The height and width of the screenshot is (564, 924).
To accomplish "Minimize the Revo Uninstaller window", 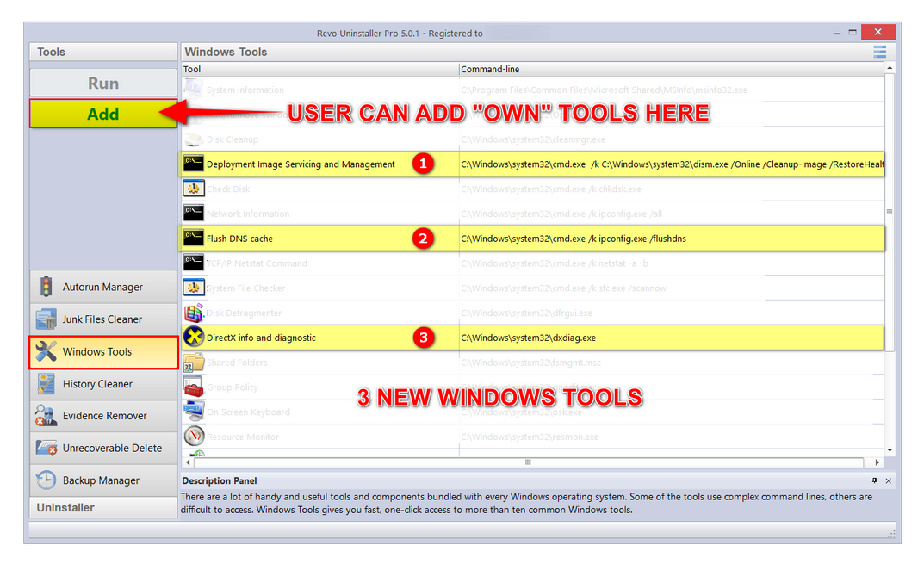I will coord(837,33).
